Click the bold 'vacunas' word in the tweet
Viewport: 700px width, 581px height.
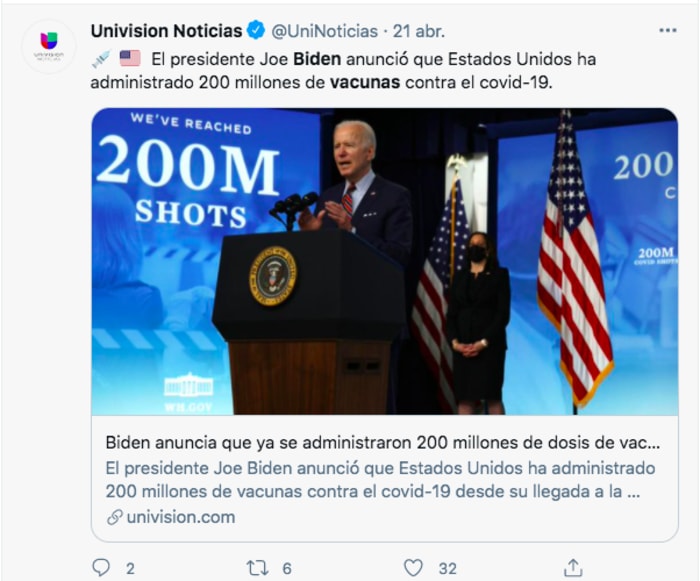click(x=365, y=82)
